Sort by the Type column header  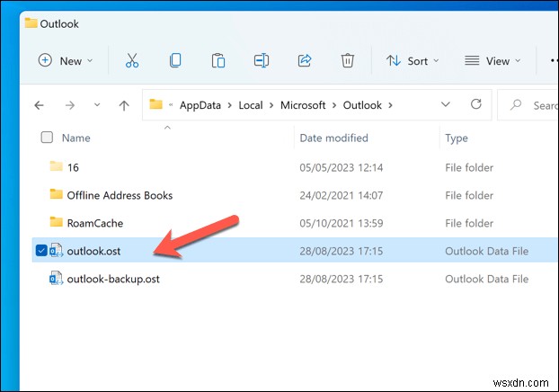point(457,138)
